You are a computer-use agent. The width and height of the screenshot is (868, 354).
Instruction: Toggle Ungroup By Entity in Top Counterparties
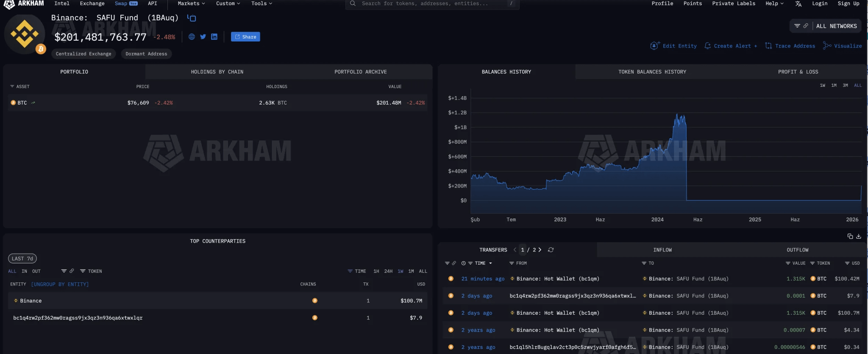pyautogui.click(x=60, y=284)
